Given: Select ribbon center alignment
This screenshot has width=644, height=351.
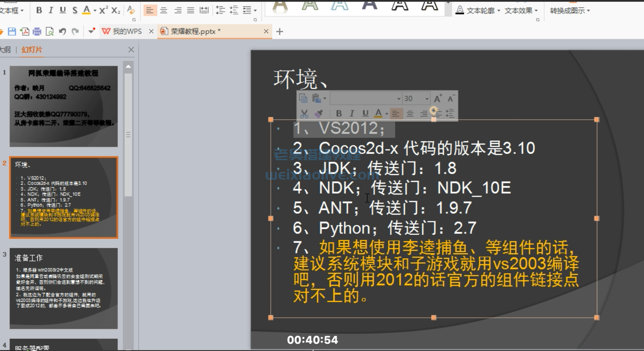Looking at the screenshot, I should 164,10.
